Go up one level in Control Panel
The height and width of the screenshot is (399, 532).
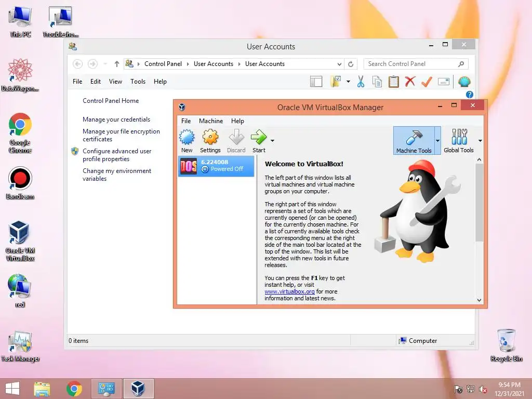tap(117, 64)
